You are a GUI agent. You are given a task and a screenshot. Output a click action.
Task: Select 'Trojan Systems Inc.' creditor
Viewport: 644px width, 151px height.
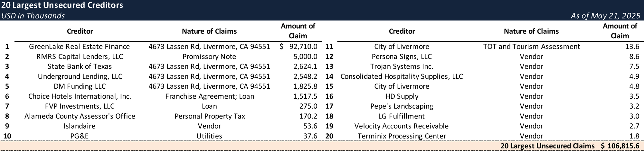pyautogui.click(x=402, y=67)
